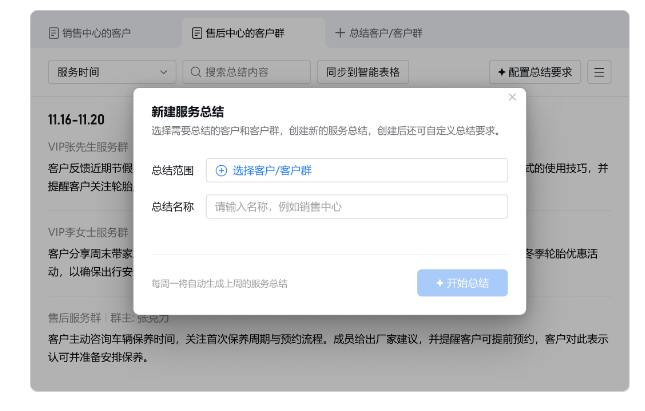Focus the 总结名称 name input field
The height and width of the screenshot is (411, 645).
click(356, 207)
